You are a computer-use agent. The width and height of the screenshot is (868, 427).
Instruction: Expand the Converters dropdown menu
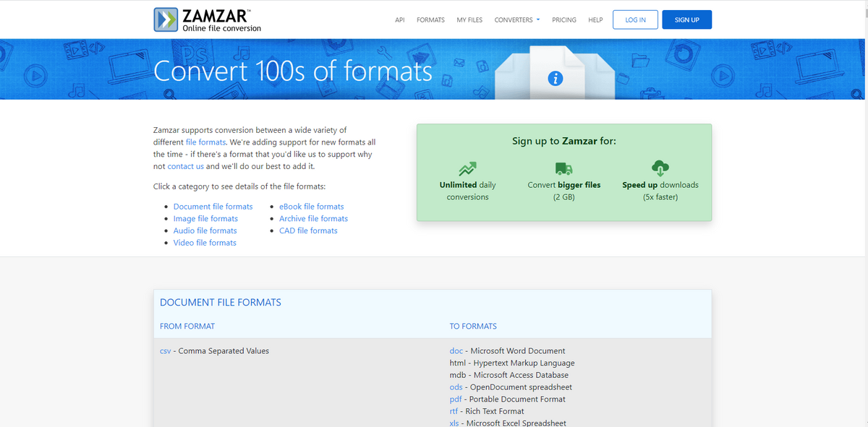[x=517, y=20]
